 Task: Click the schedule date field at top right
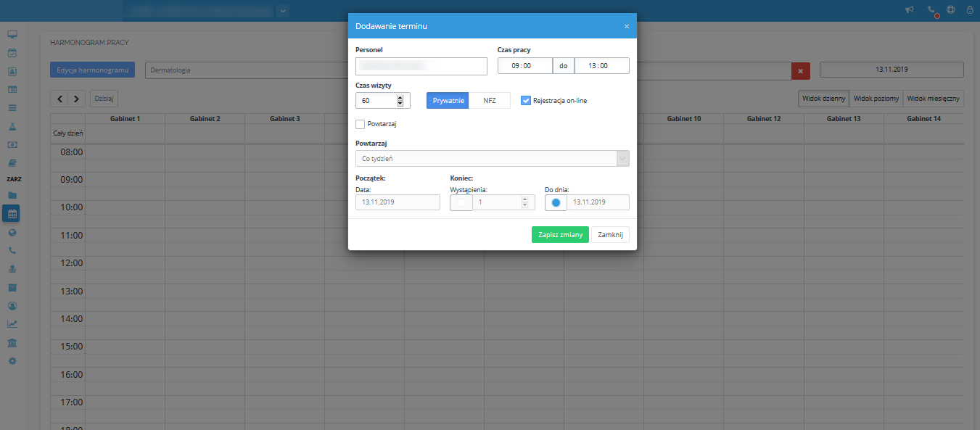click(892, 70)
